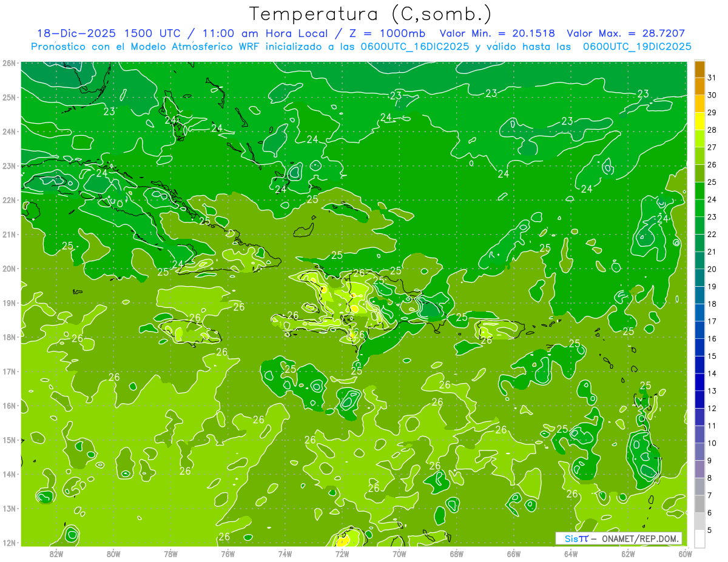Click the 62W longitude axis label

tap(628, 554)
